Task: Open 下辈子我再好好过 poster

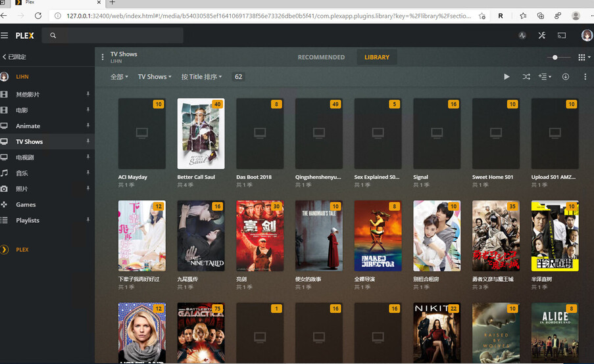Action: [x=141, y=236]
